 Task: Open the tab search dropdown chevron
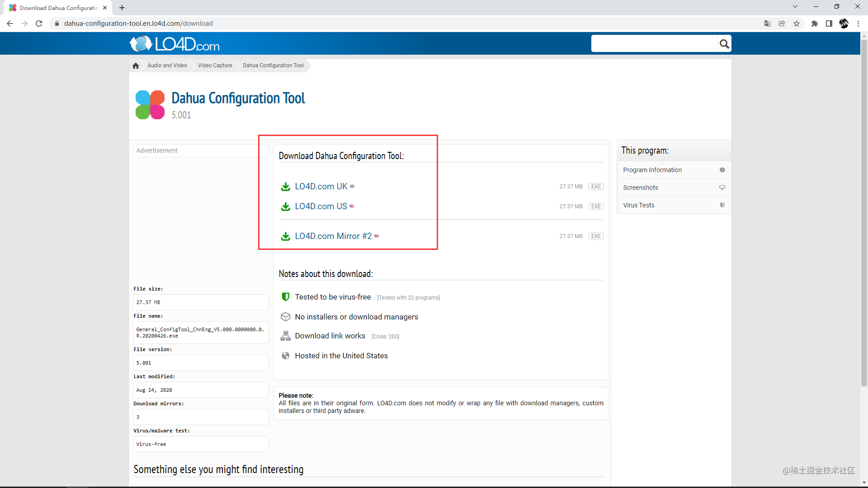[x=795, y=7]
